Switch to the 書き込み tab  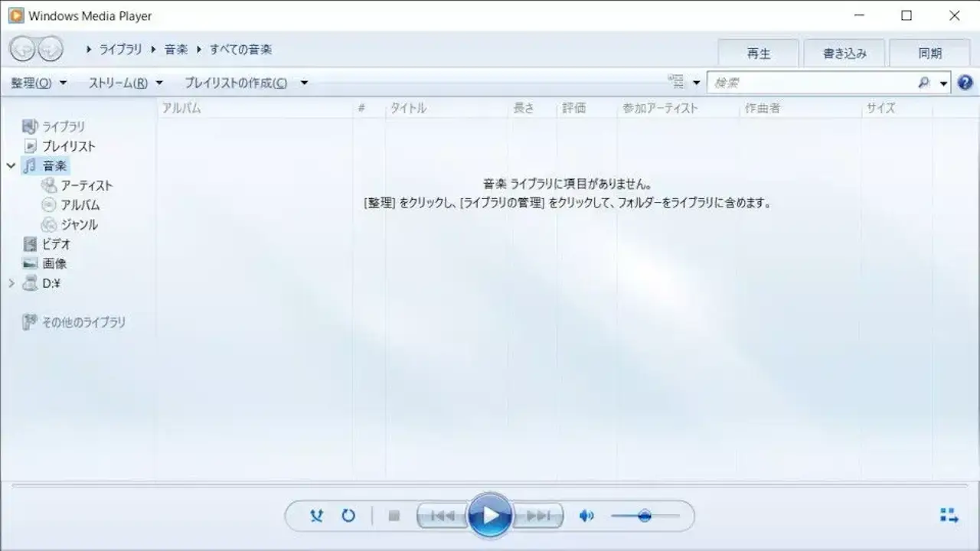coord(844,54)
